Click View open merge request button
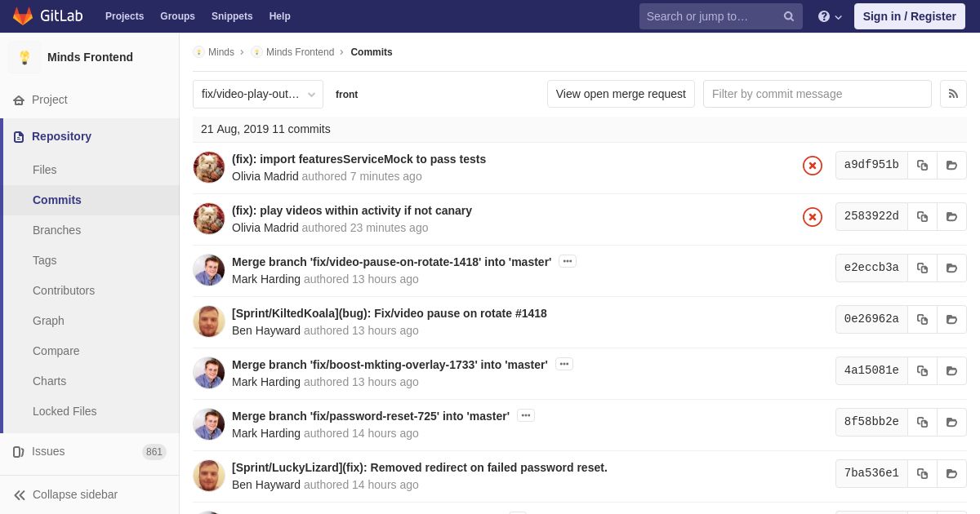Screen dimensions: 980x514 pyautogui.click(x=621, y=94)
